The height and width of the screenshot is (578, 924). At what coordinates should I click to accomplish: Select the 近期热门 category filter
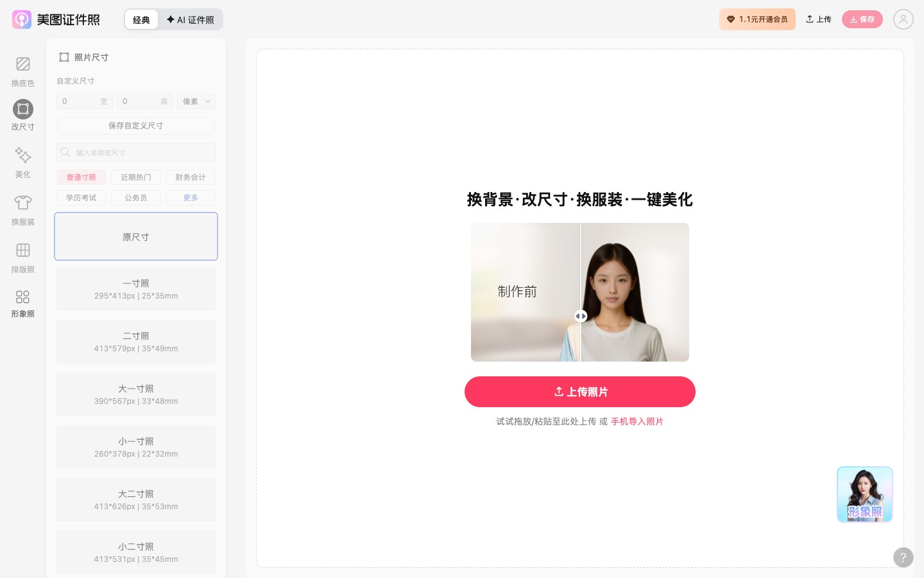pyautogui.click(x=136, y=177)
